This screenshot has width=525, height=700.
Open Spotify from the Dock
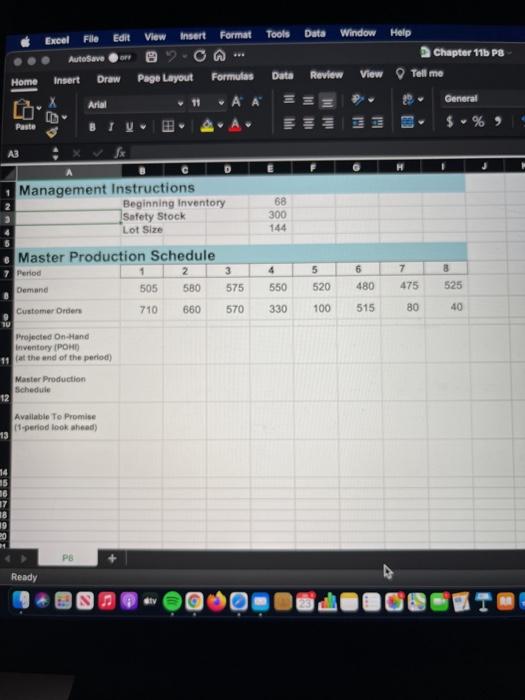[x=172, y=602]
